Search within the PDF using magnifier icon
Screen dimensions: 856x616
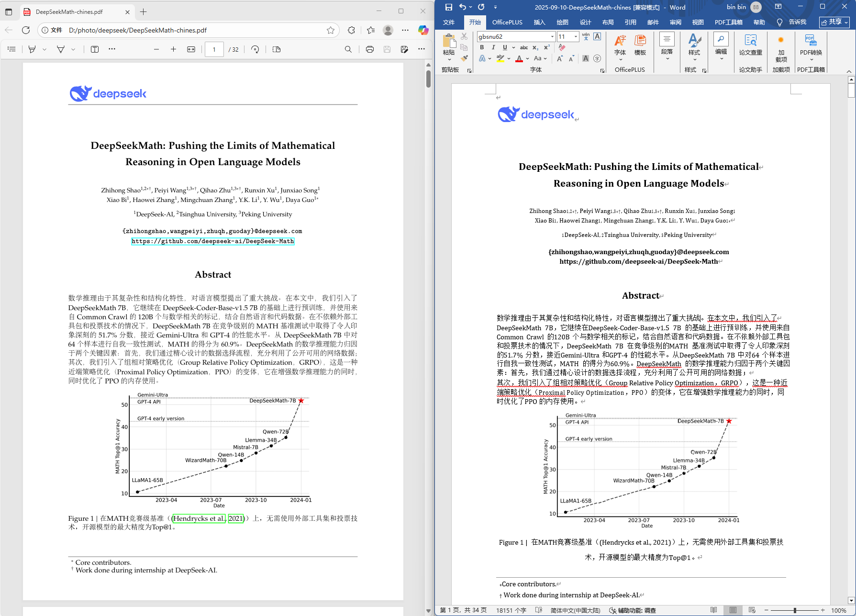tap(348, 49)
